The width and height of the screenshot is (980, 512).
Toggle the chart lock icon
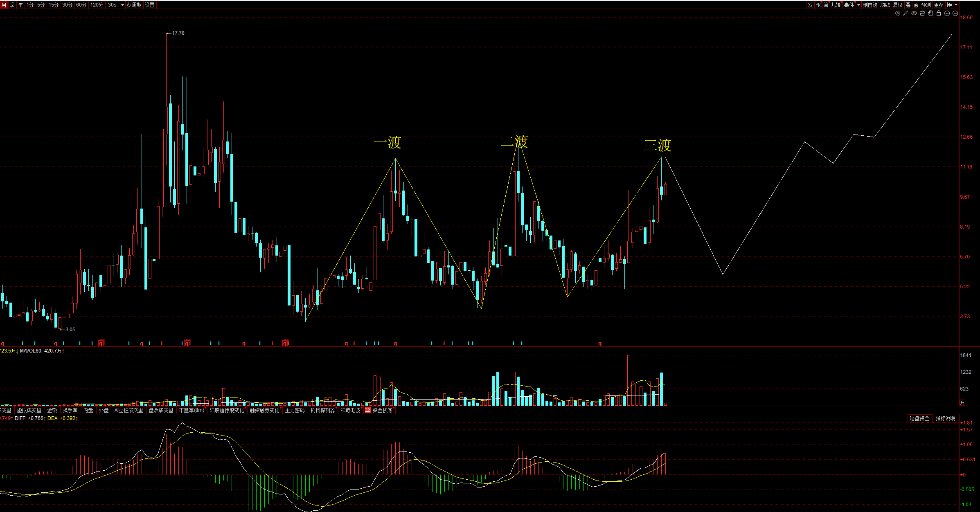click(x=939, y=13)
